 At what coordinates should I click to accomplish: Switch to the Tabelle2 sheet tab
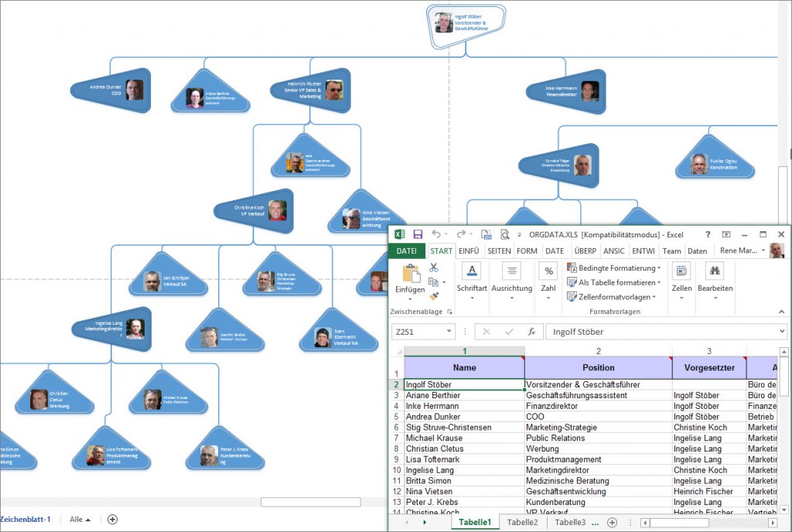(522, 523)
